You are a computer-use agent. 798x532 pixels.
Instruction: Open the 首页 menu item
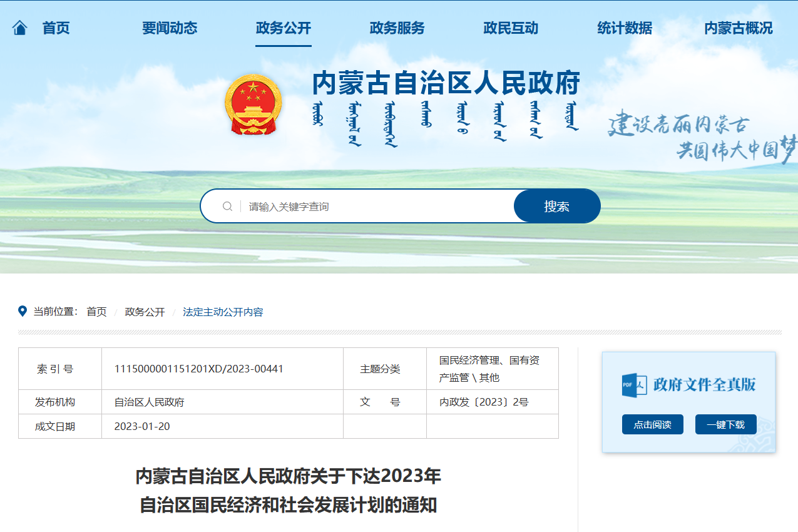click(56, 28)
